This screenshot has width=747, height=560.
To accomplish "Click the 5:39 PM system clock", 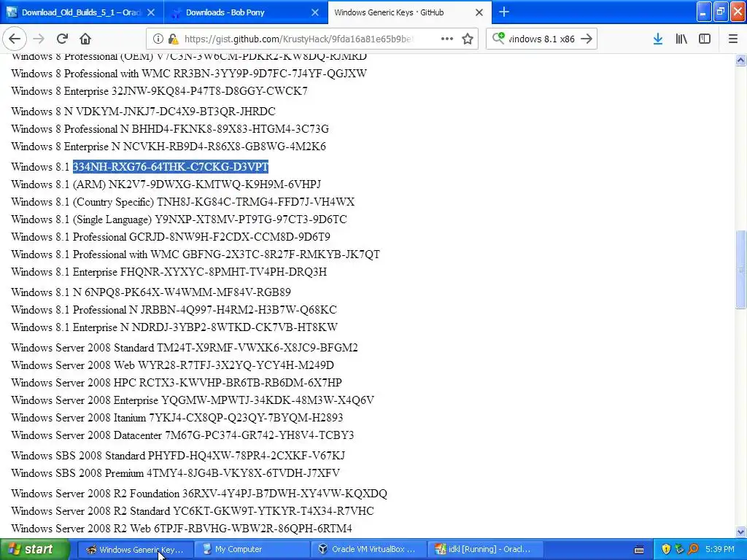I will pyautogui.click(x=719, y=549).
